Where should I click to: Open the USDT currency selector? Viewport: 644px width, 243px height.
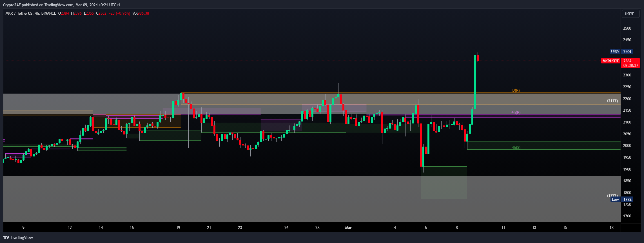630,14
